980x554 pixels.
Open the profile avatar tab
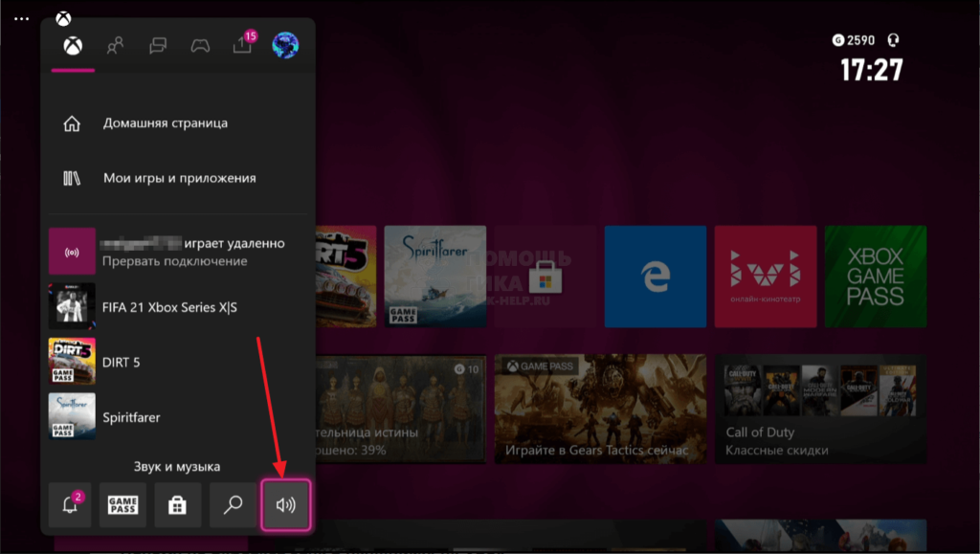[x=285, y=45]
